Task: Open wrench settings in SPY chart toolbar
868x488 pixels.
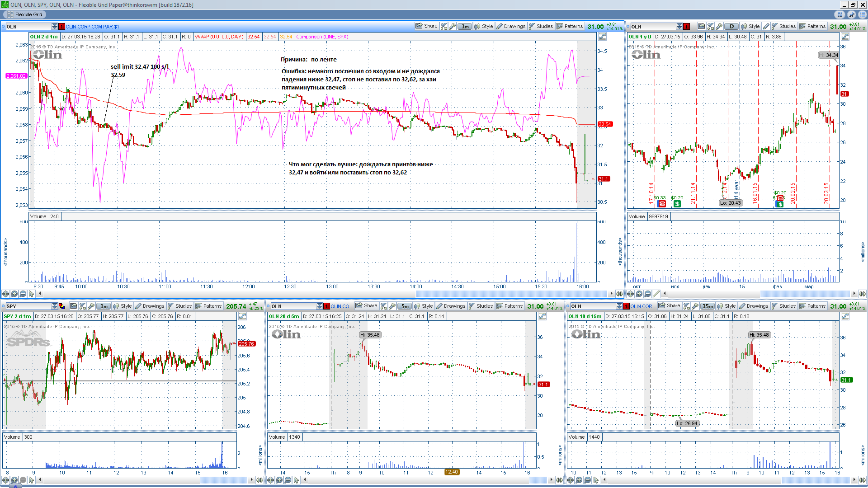Action: [x=91, y=306]
